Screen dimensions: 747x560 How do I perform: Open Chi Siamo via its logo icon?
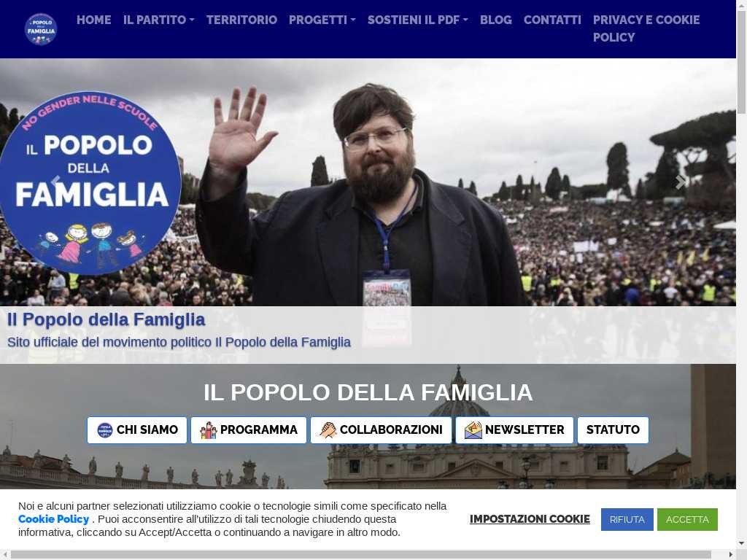tap(105, 430)
